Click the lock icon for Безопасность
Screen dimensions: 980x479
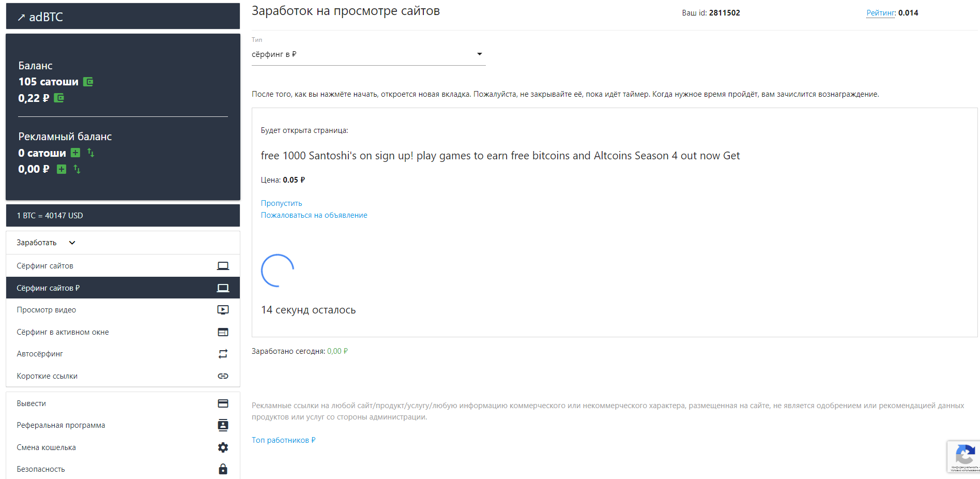tap(223, 469)
